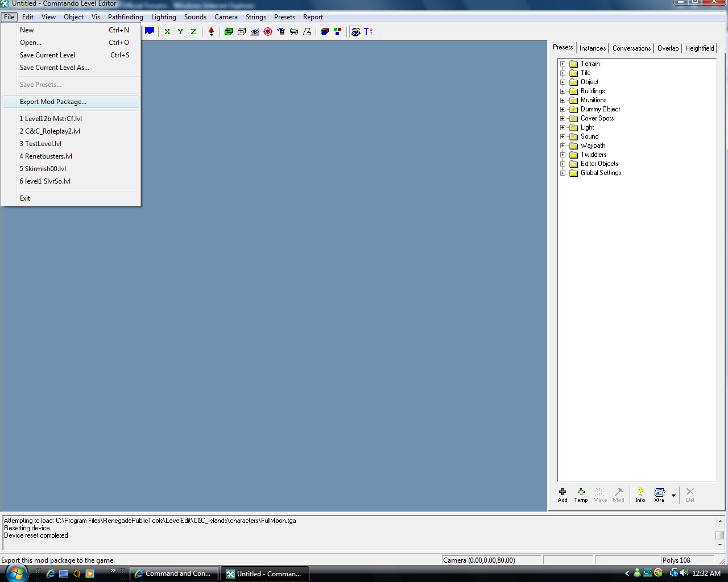Click the Temp preset button

click(x=581, y=494)
